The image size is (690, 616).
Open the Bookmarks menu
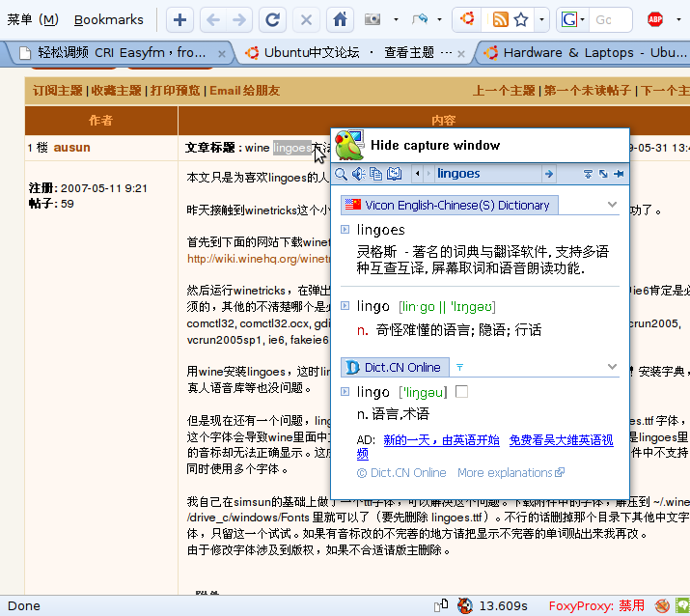coord(109,20)
